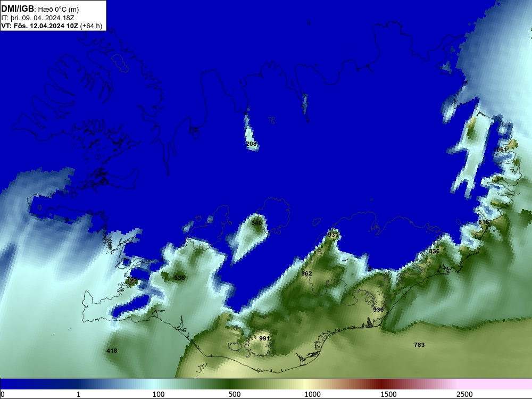Click the 0 tick on the color scale
532x399 pixels.
(x=3, y=394)
